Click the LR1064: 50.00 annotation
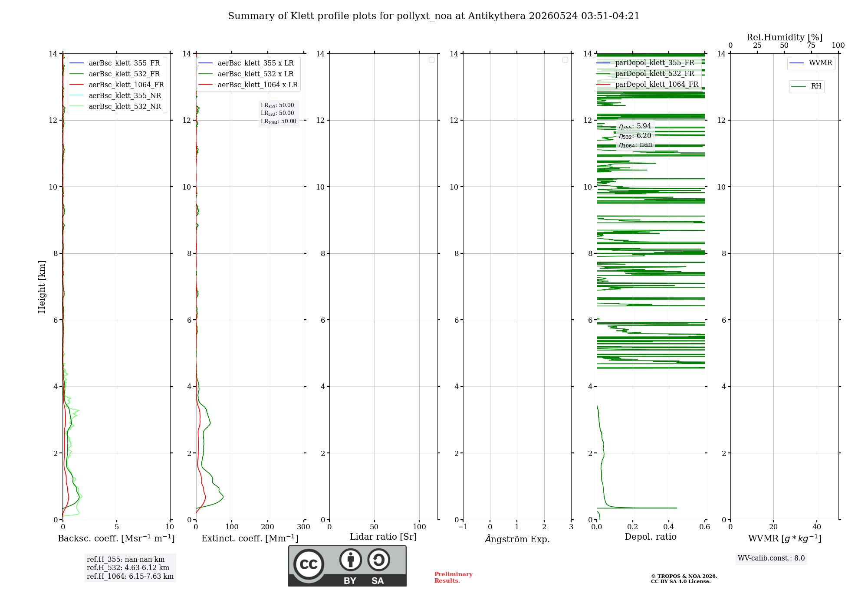Image resolution: width=868 pixels, height=590 pixels. pyautogui.click(x=279, y=121)
